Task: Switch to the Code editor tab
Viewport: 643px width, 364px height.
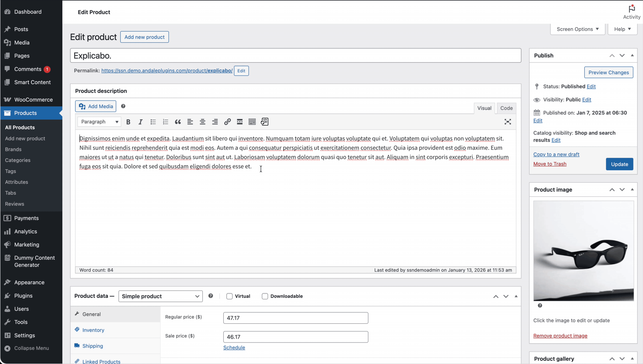Action: (506, 108)
